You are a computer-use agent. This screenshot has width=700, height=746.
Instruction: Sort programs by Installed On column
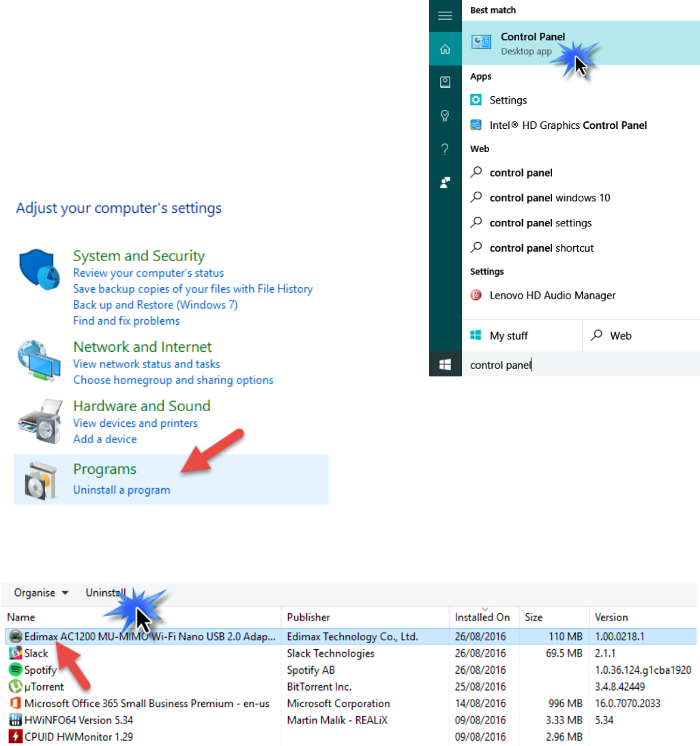point(484,617)
